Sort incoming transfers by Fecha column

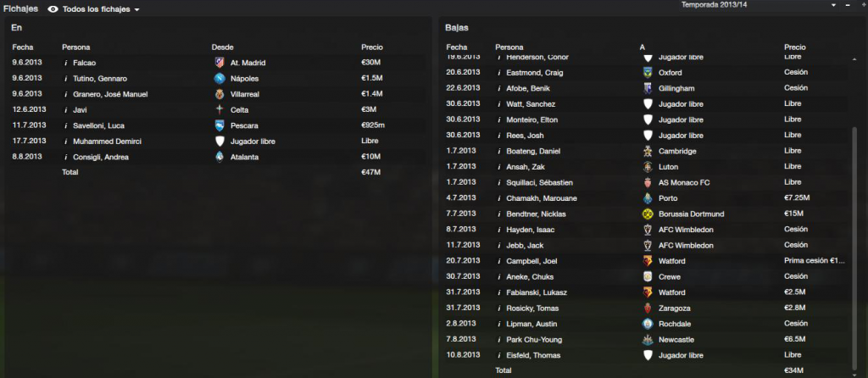pos(23,47)
